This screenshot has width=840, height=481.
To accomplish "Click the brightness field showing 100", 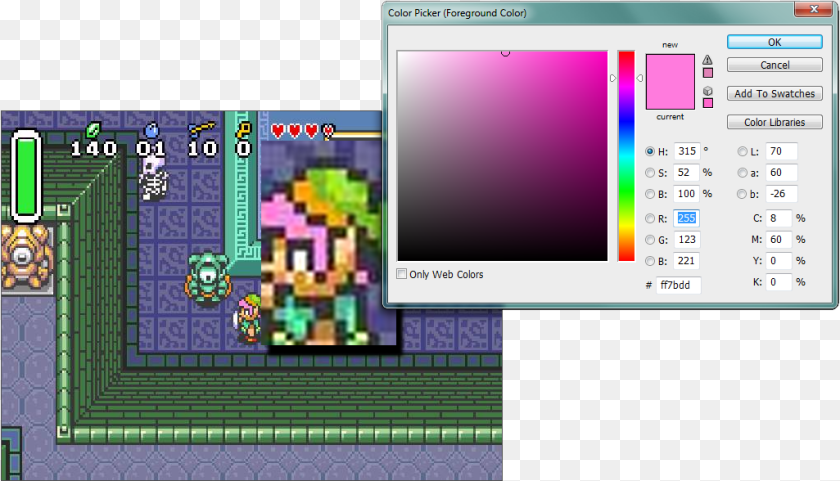I will 687,194.
